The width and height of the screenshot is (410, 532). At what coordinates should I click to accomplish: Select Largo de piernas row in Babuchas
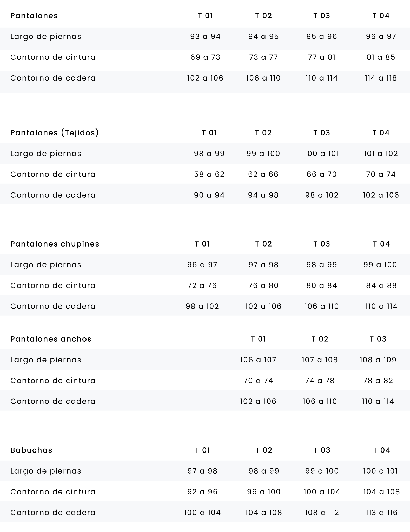pos(46,471)
